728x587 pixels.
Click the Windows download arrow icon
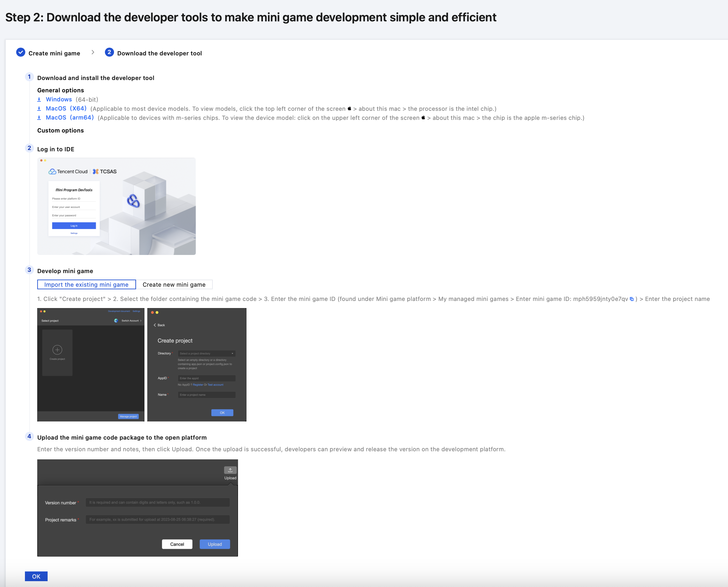click(x=39, y=99)
